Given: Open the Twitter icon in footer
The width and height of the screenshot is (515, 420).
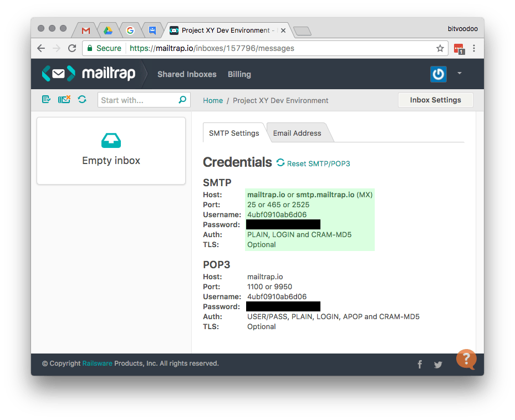Looking at the screenshot, I should click(438, 365).
